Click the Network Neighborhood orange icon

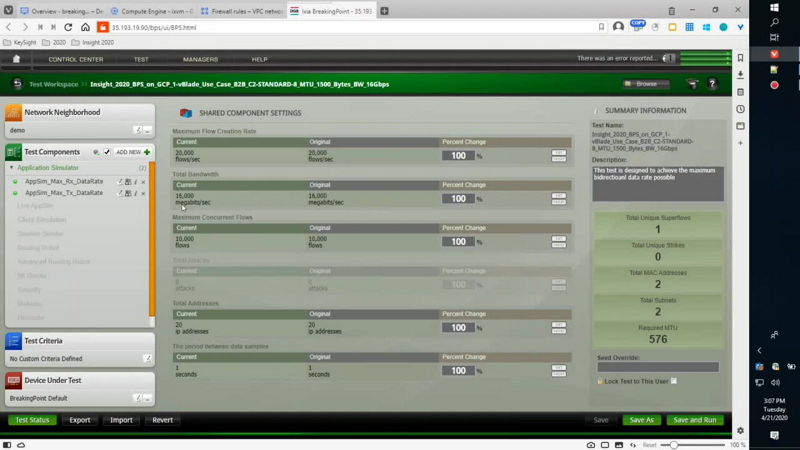click(13, 112)
